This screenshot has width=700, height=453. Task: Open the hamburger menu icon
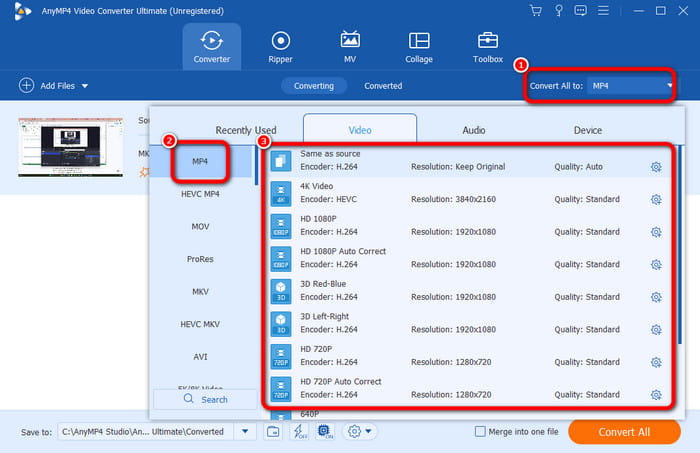tap(603, 10)
